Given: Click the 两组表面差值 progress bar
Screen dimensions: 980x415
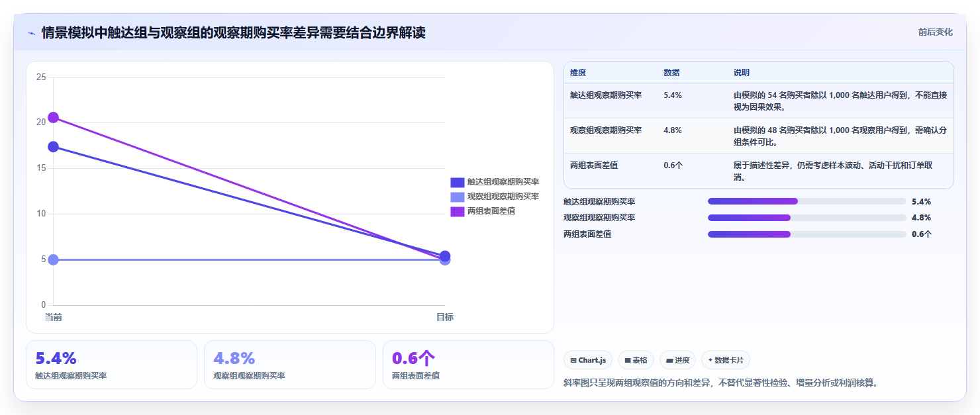Looking at the screenshot, I should coord(807,234).
